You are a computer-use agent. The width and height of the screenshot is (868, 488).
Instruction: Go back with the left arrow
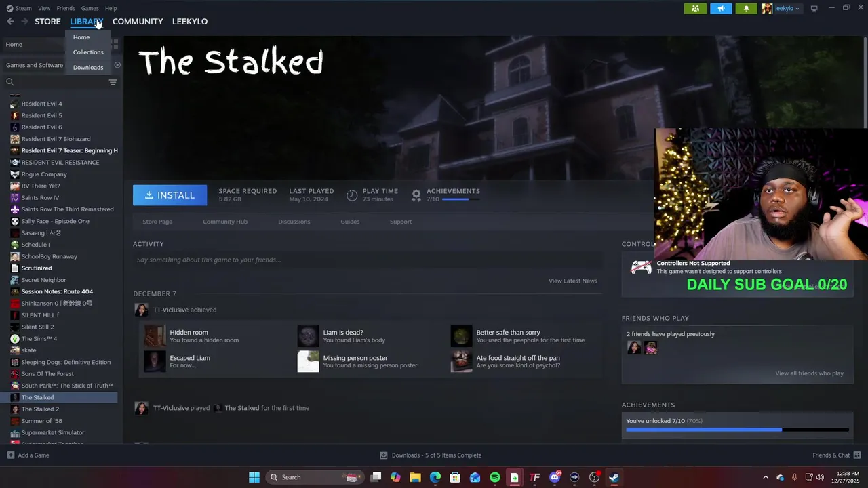[x=10, y=22]
